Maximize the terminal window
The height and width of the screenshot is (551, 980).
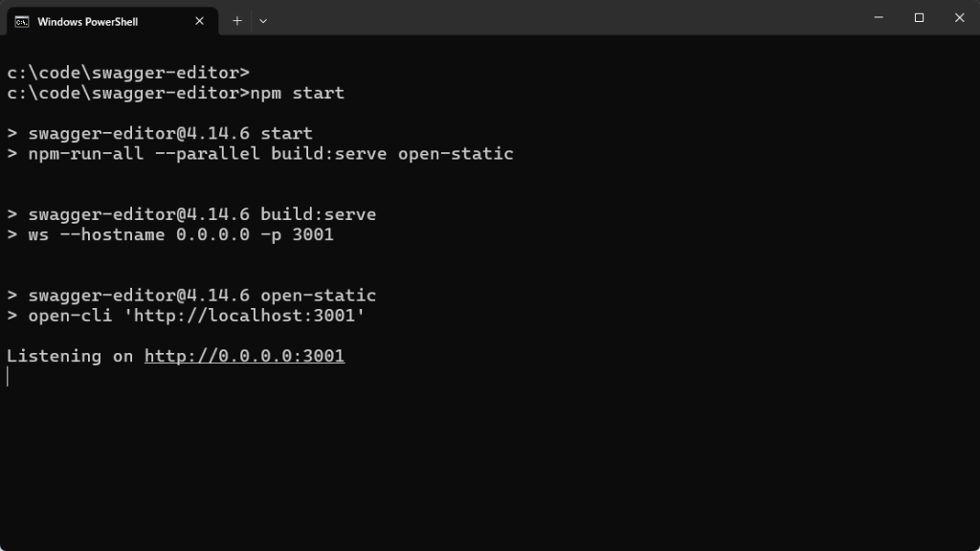[919, 17]
